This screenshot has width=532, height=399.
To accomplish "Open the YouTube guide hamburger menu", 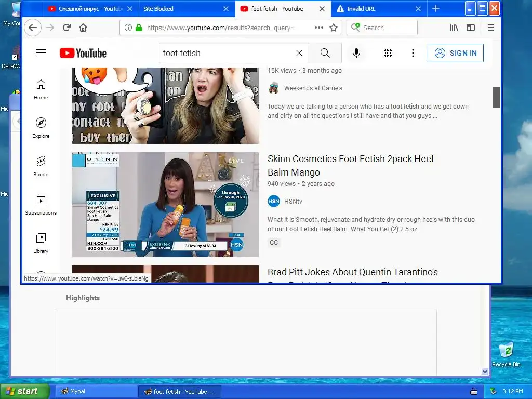I will click(41, 53).
